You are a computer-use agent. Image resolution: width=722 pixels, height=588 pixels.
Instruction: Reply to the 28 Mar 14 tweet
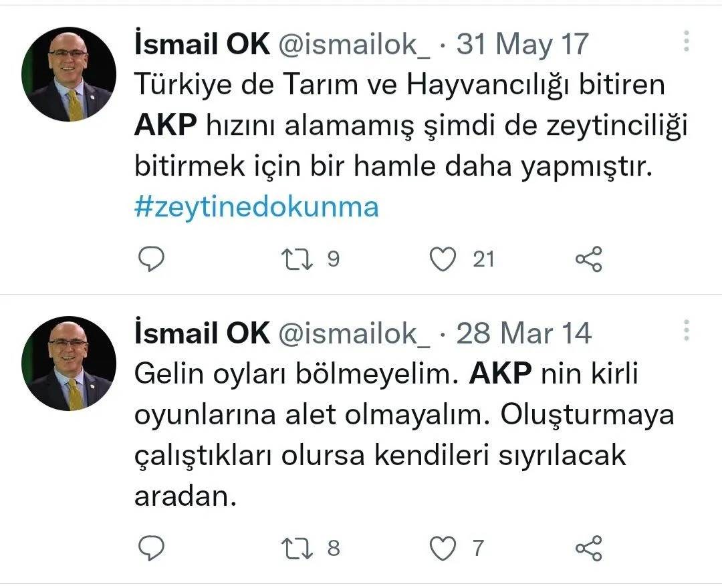coord(151,549)
